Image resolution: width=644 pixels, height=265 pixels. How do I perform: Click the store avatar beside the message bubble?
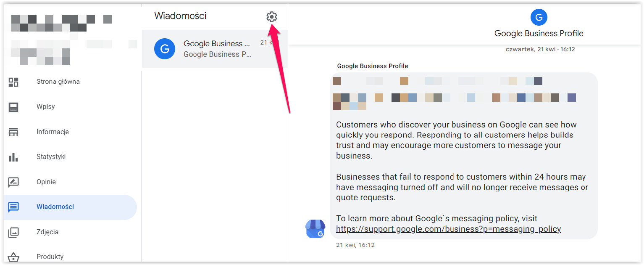pyautogui.click(x=315, y=229)
